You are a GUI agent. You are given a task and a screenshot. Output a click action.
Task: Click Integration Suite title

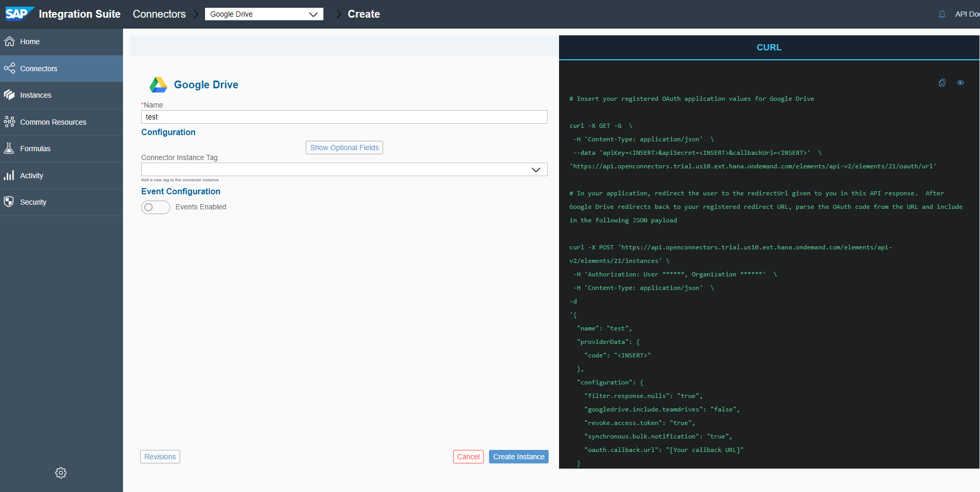(79, 14)
